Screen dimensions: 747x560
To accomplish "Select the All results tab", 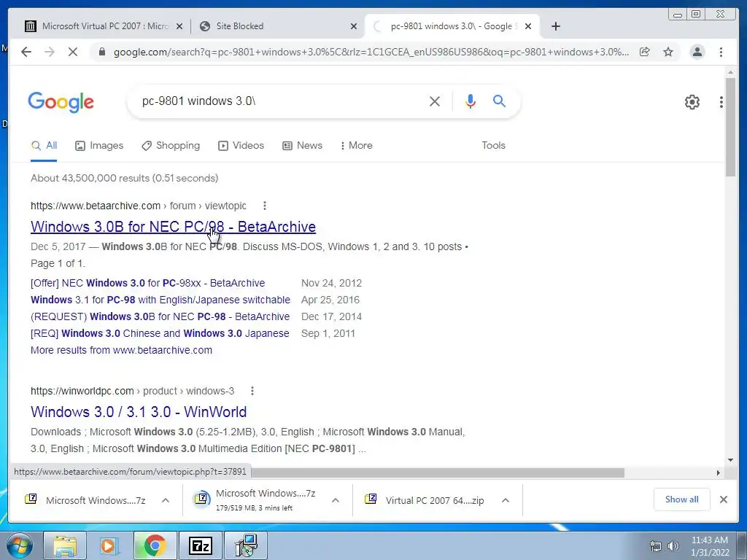I will [x=44, y=146].
